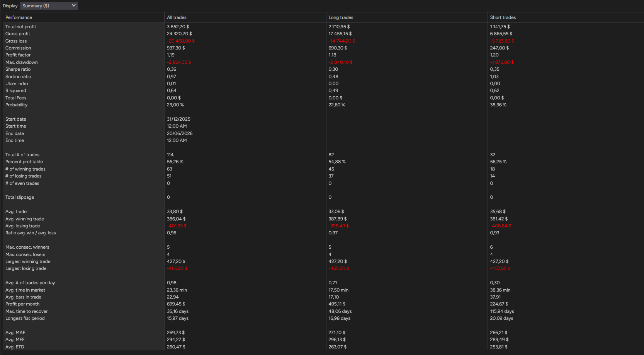Select the Largest losing trade label
The height and width of the screenshot is (355, 644).
26,268
